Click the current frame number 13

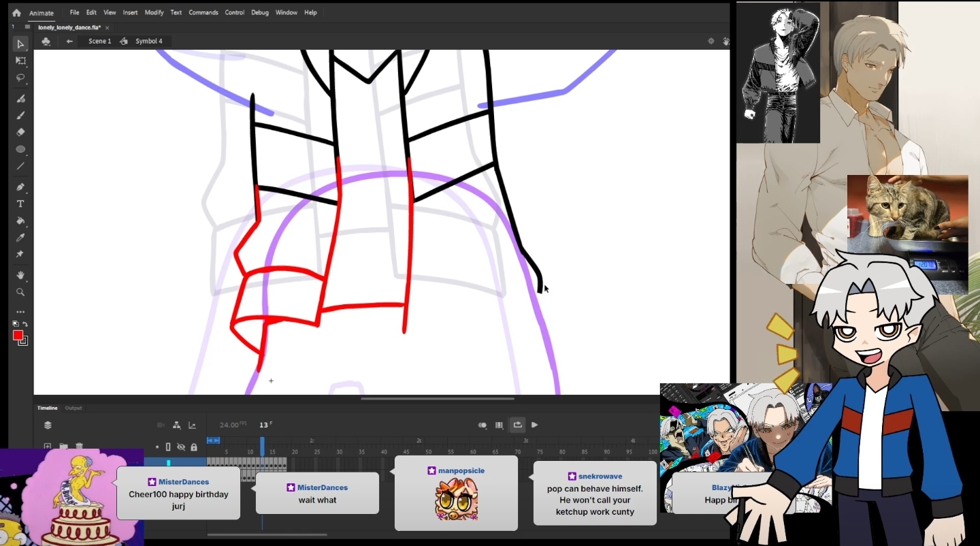pos(263,425)
